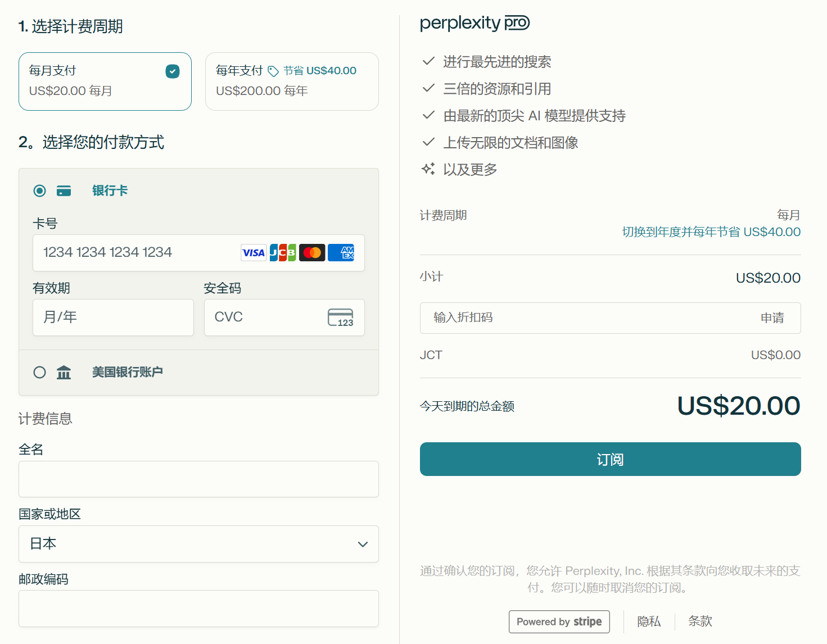Select the 美国银行账户 radio button
Screen dimensions: 827x644
click(39, 372)
